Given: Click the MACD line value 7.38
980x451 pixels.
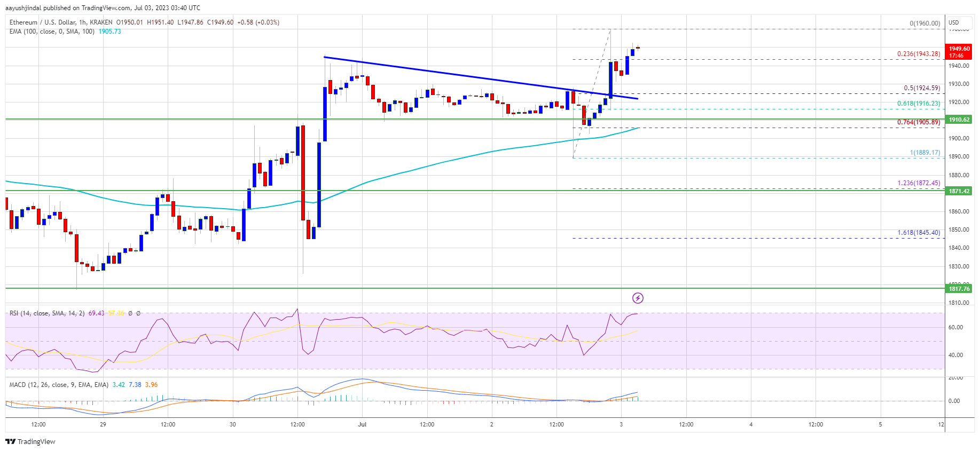Looking at the screenshot, I should coord(135,385).
